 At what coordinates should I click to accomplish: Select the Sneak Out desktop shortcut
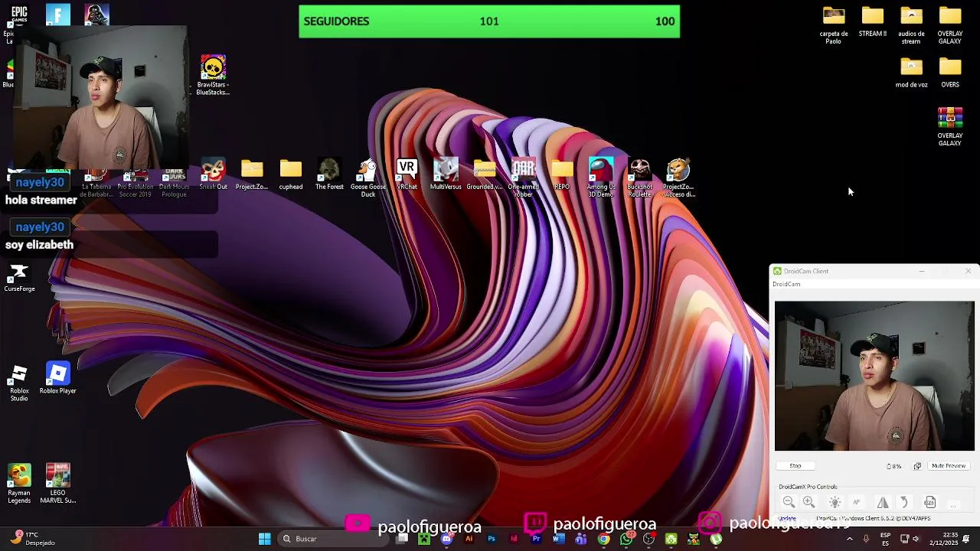(x=213, y=174)
